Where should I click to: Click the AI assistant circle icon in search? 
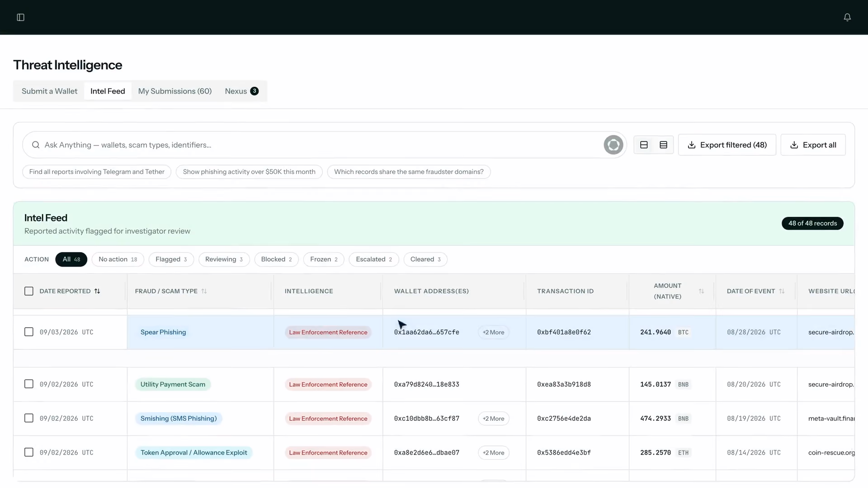click(613, 145)
